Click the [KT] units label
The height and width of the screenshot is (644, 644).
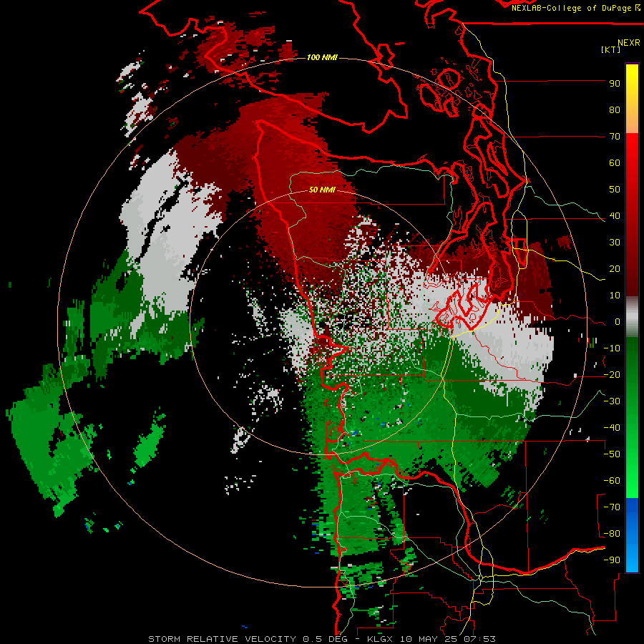coord(610,49)
